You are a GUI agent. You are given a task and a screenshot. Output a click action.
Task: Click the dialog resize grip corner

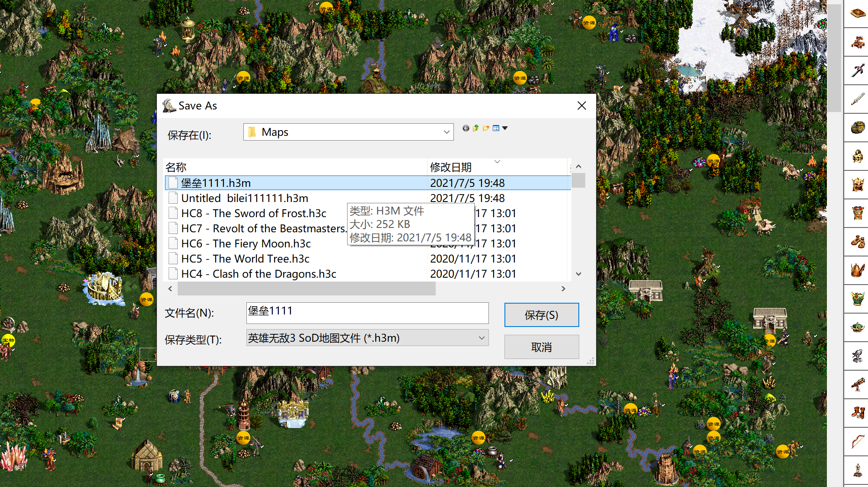[x=591, y=361]
